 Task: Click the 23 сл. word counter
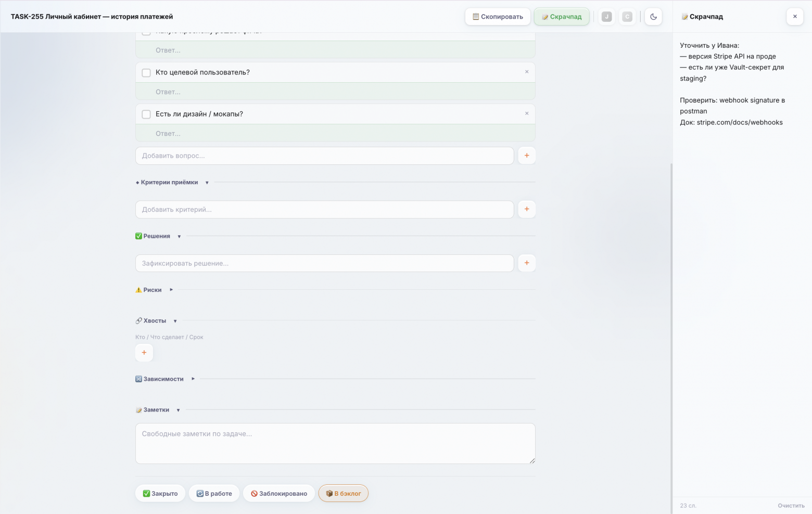[x=688, y=506]
